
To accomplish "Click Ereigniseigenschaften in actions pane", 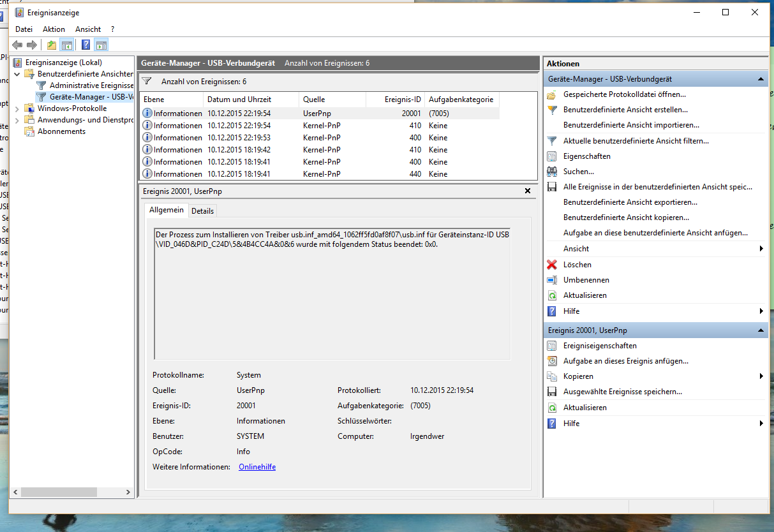I will coord(599,346).
